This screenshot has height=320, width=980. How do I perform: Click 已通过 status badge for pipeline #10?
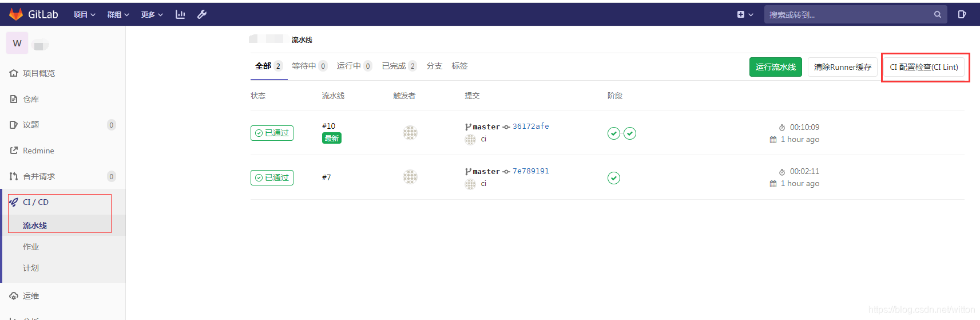coord(272,133)
